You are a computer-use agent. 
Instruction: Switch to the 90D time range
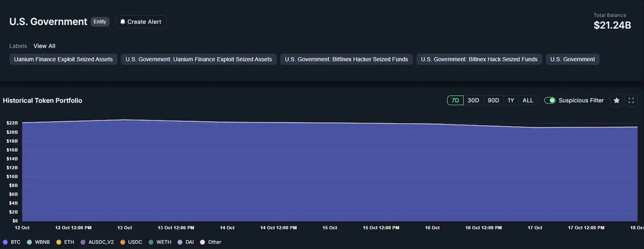pos(493,100)
